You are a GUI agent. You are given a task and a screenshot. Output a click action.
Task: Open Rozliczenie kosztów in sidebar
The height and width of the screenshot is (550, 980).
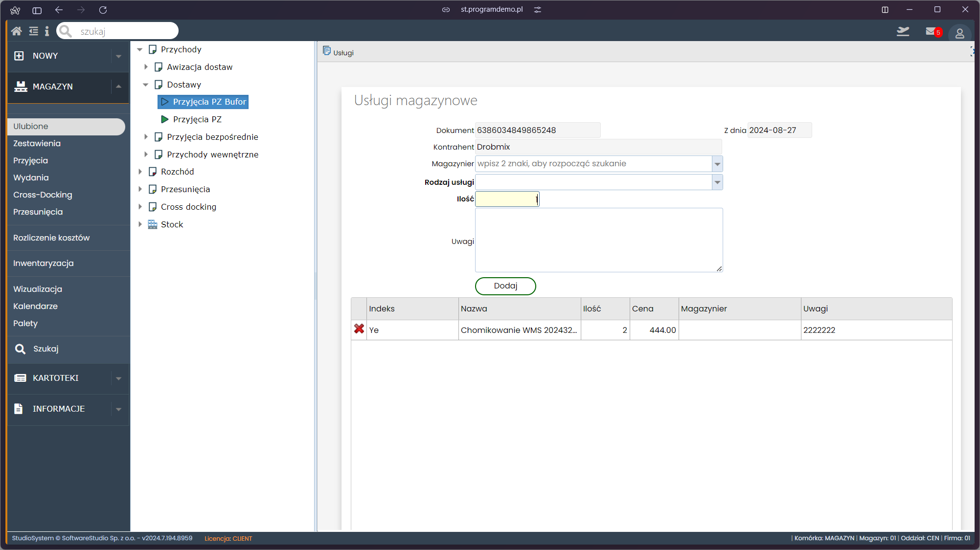(52, 238)
